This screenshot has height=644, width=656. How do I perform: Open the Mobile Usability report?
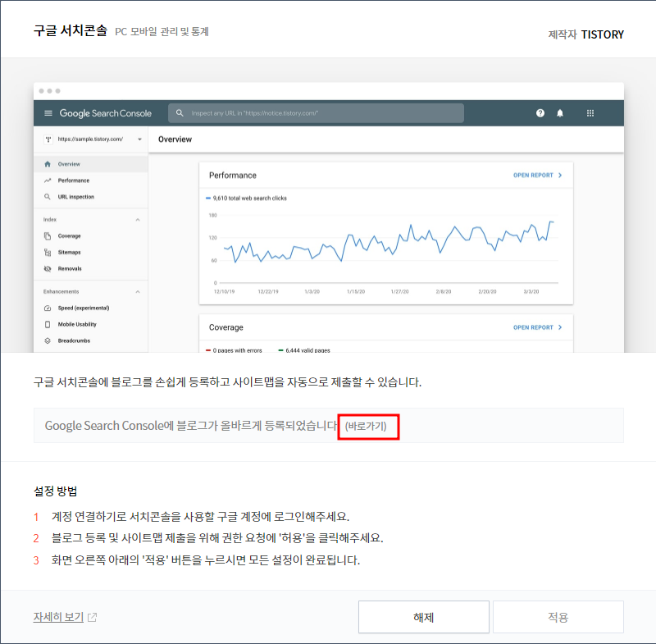click(x=75, y=324)
